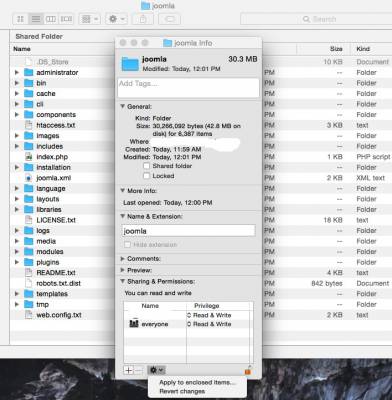Click the everyone group icon
The image size is (392, 400).
coord(134,324)
